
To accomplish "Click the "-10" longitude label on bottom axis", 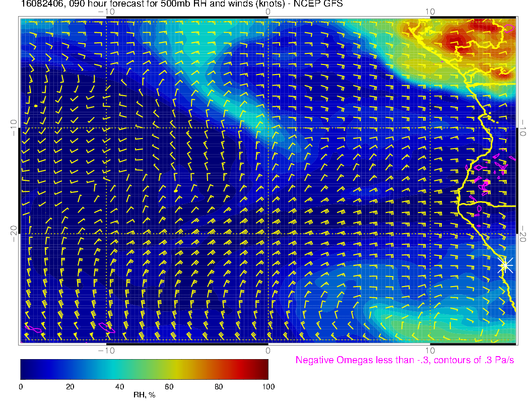I will 106,351.
